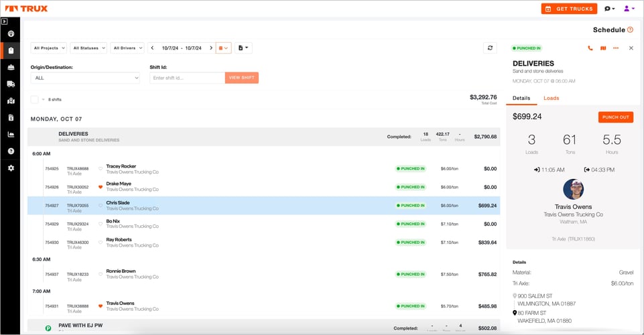Click shift ID 754931
The height and width of the screenshot is (335, 644).
click(52, 306)
